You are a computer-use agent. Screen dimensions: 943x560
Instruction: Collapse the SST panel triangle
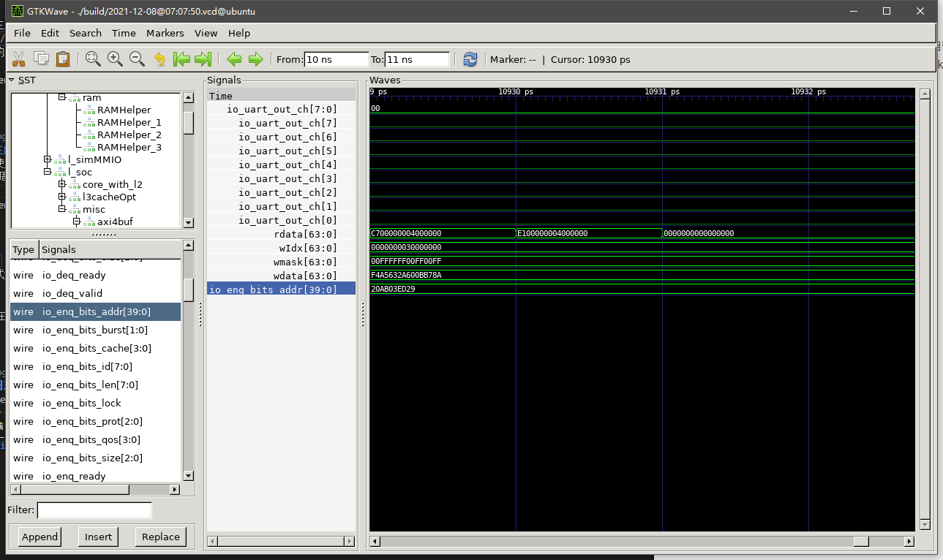point(11,80)
